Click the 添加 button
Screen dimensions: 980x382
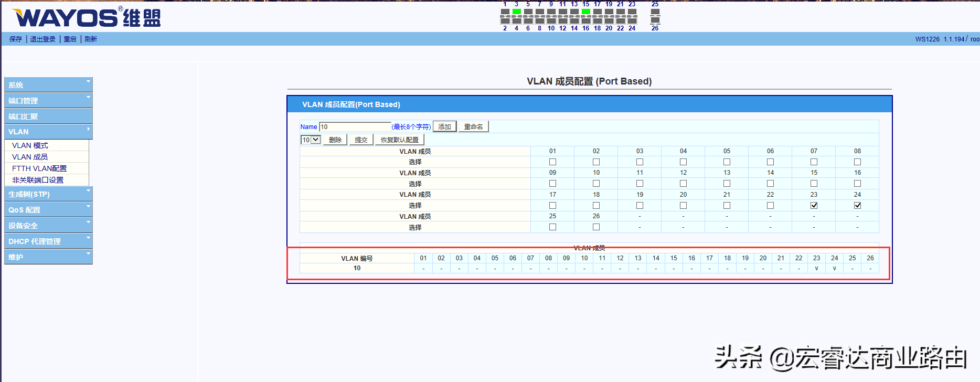pos(444,126)
